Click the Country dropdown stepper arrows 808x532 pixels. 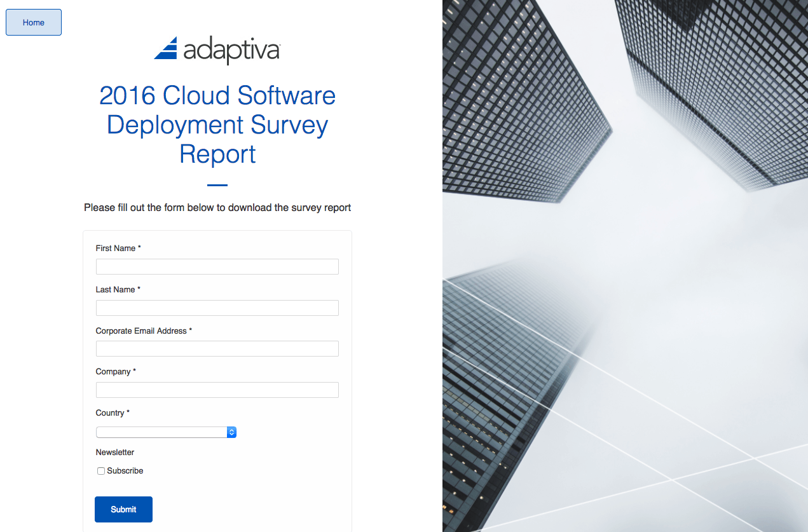[x=231, y=432]
